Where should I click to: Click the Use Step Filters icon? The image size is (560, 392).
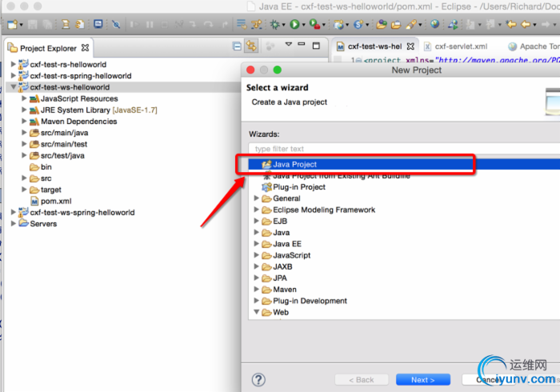[257, 25]
